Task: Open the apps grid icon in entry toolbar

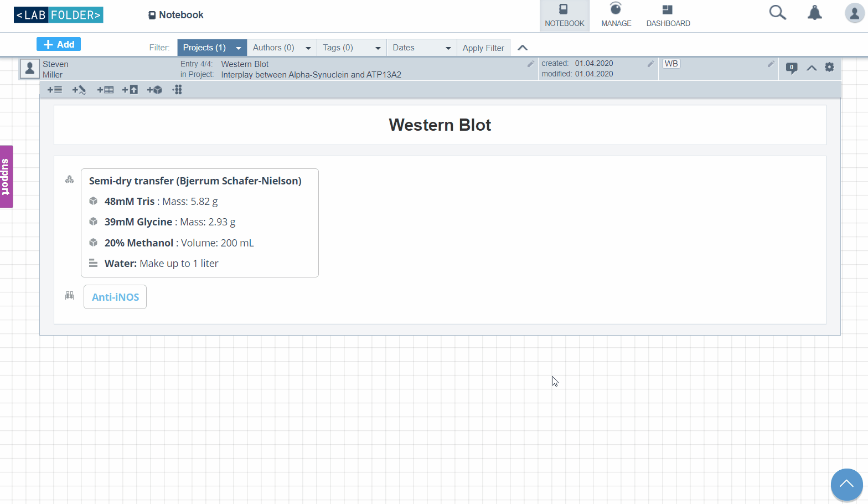Action: pyautogui.click(x=177, y=90)
